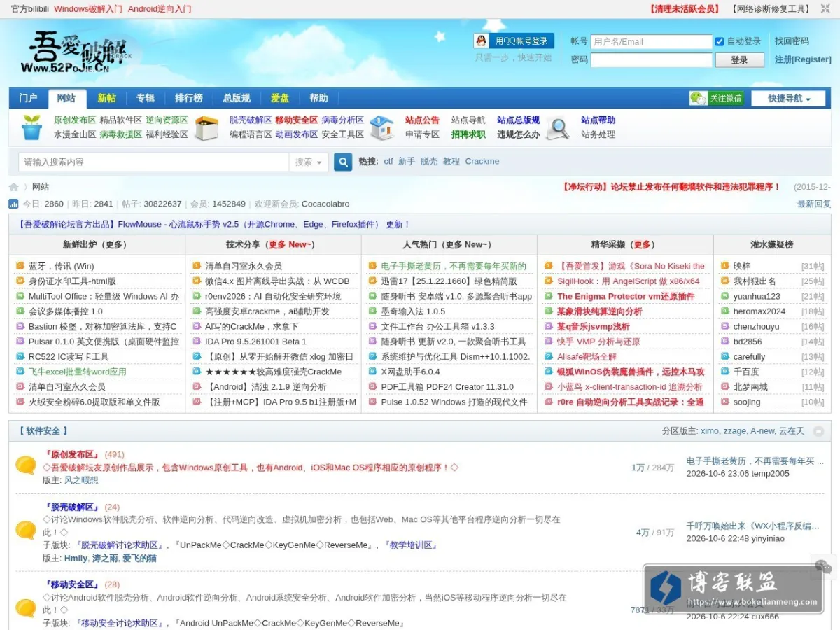Click the statistics bar chart icon

(x=13, y=204)
